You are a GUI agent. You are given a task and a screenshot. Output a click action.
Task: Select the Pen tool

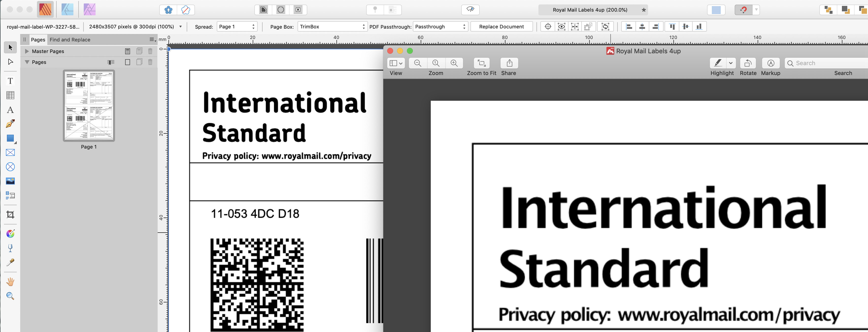click(10, 124)
